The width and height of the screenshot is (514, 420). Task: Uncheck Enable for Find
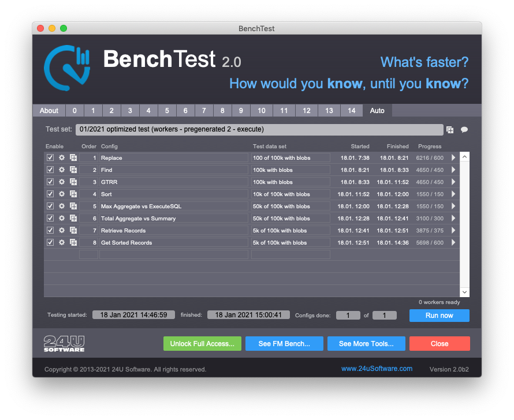pyautogui.click(x=50, y=170)
